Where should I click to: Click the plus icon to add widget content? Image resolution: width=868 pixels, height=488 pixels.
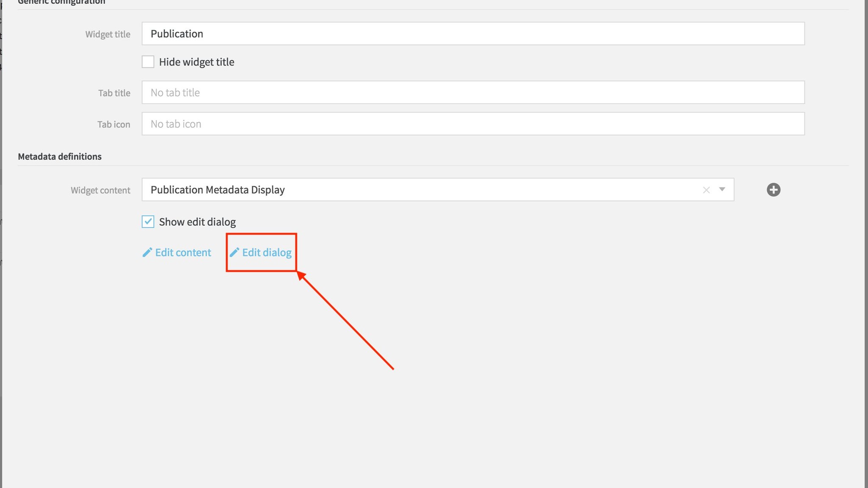coord(773,190)
